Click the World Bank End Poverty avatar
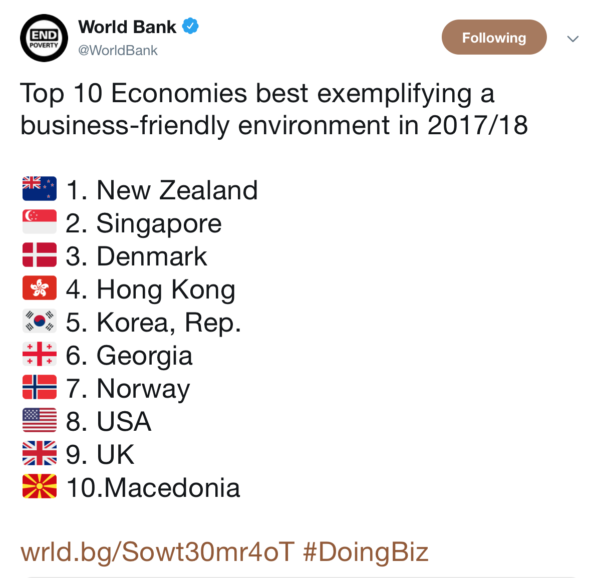This screenshot has height=578, width=600. (x=47, y=37)
